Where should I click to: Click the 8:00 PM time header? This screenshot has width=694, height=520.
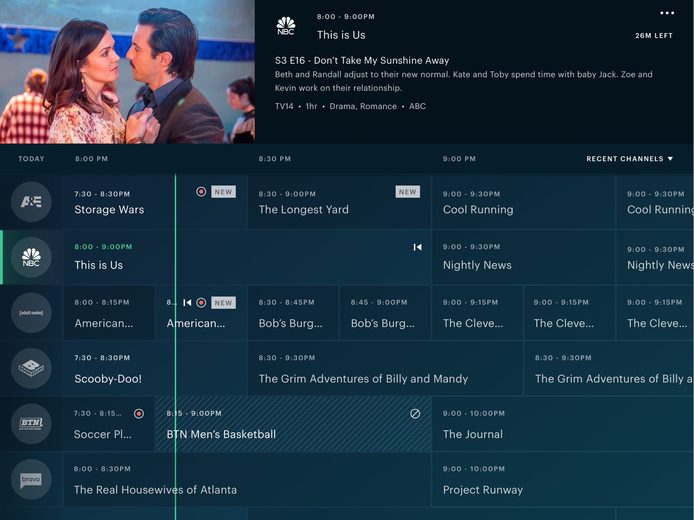tap(92, 158)
